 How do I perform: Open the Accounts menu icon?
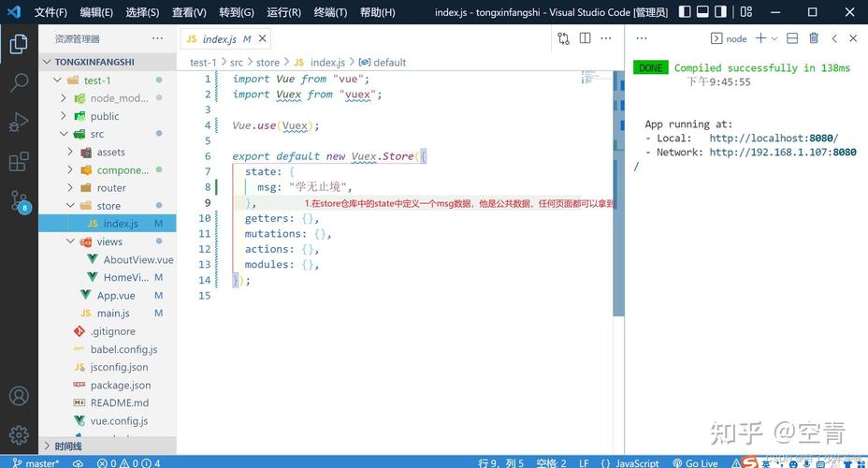[x=19, y=395]
